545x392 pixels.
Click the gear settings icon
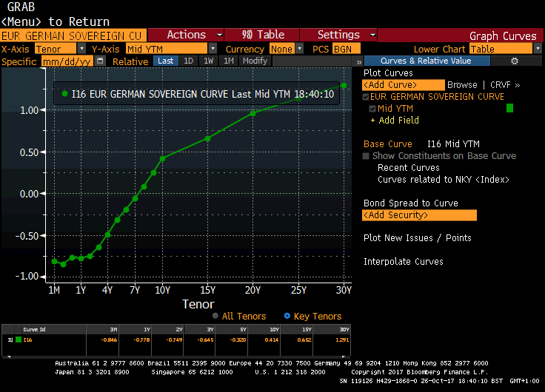point(515,61)
